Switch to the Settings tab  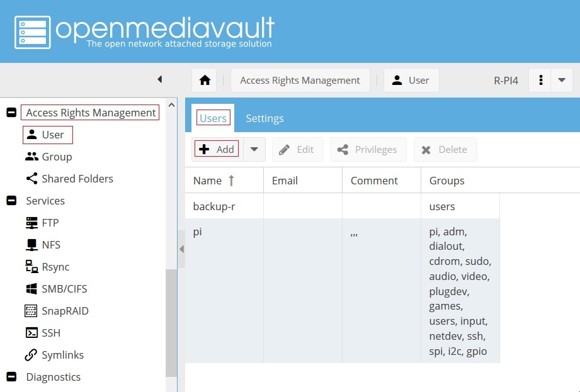[264, 118]
